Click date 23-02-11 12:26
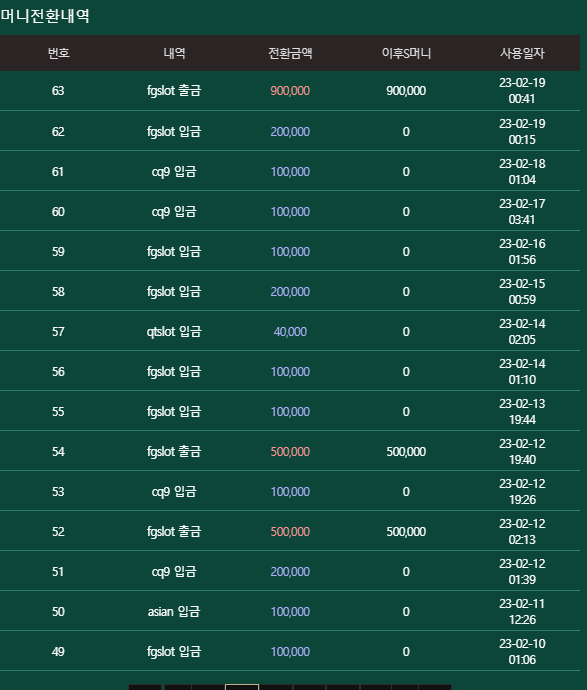Image resolution: width=587 pixels, height=690 pixels. coord(522,612)
